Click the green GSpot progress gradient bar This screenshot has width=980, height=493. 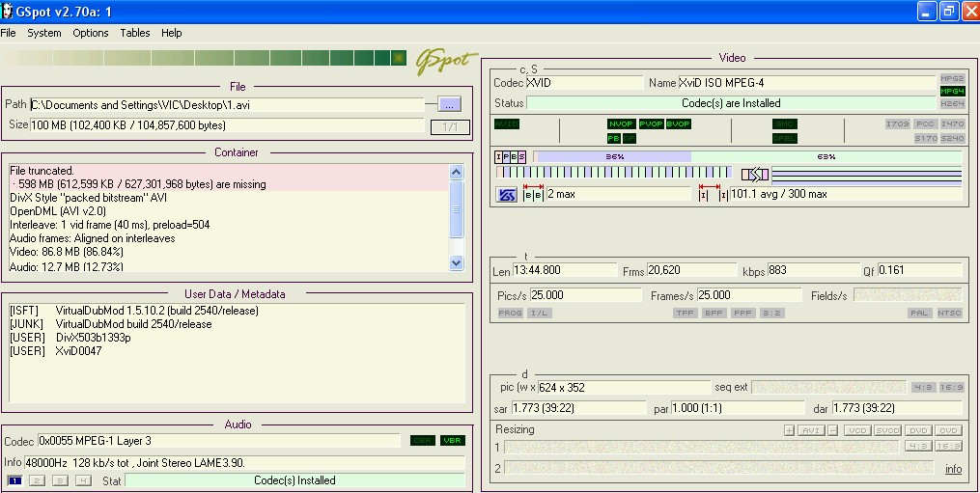point(205,58)
